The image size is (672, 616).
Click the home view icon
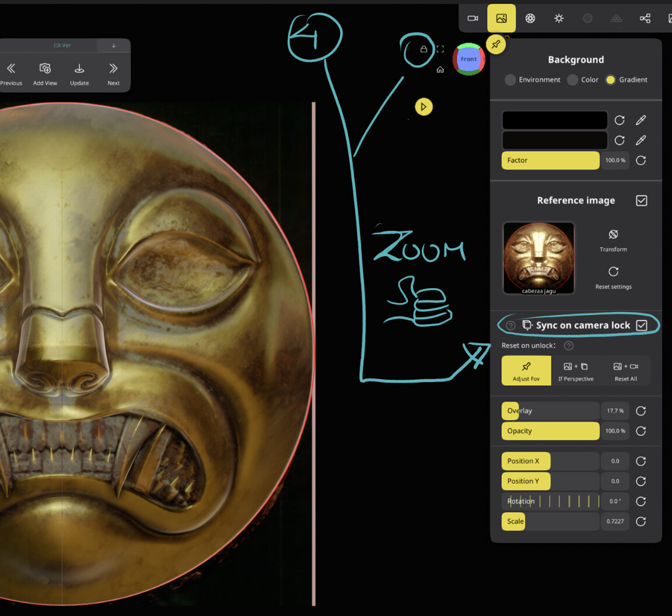coord(440,69)
